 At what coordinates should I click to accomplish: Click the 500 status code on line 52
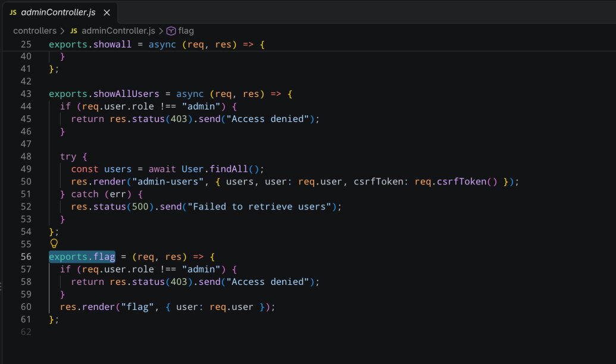coord(140,206)
